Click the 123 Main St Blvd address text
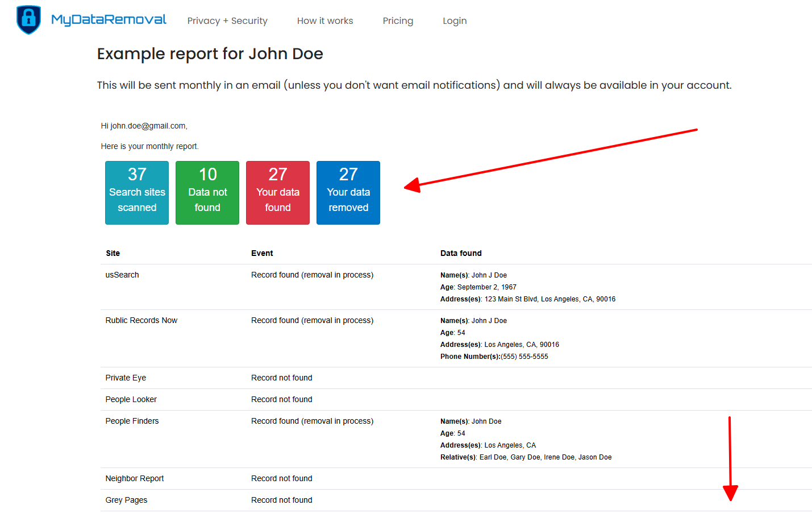This screenshot has height=513, width=812. pyautogui.click(x=528, y=300)
